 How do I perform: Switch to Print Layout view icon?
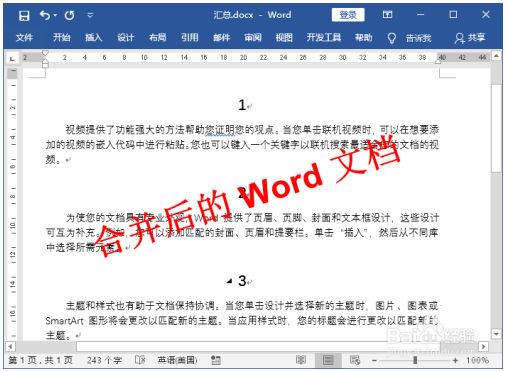pos(328,360)
